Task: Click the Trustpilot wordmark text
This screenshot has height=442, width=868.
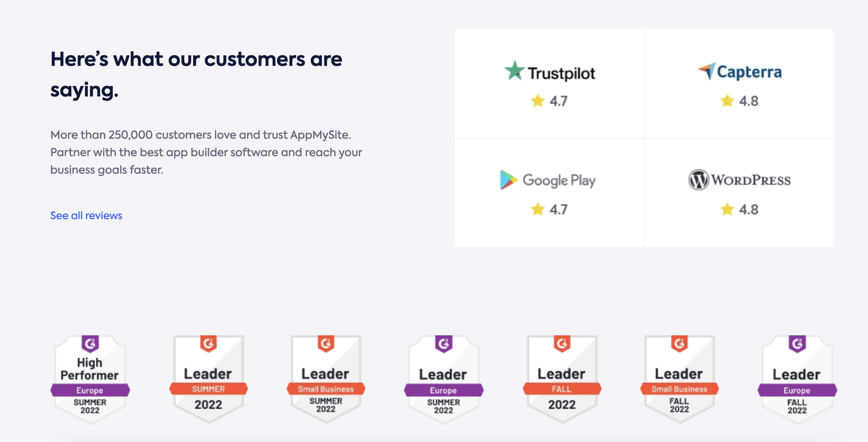Action: (x=562, y=74)
